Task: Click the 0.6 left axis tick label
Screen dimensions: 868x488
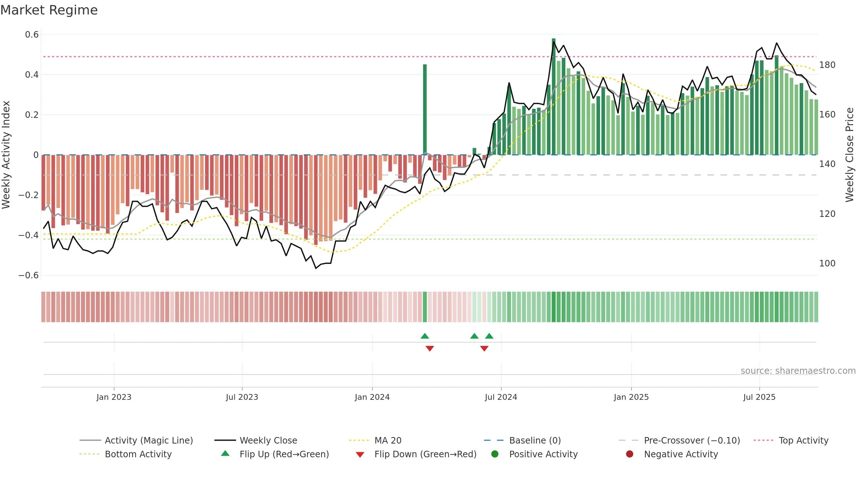Action: 32,35
